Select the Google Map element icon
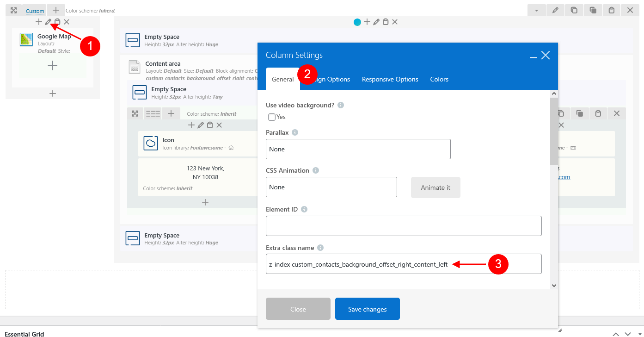644x337 pixels. [26, 39]
